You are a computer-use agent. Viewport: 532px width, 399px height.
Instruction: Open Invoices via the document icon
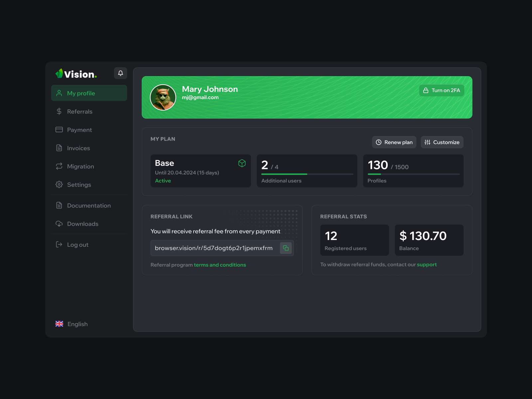[x=59, y=148]
